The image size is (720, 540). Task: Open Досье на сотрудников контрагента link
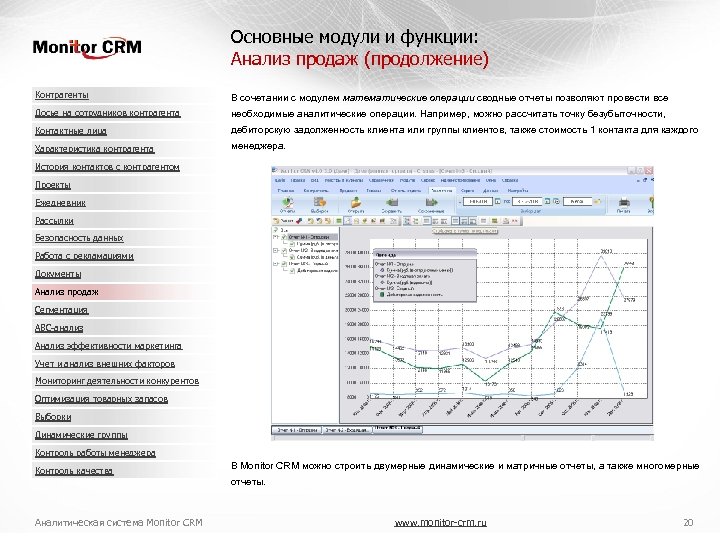108,113
